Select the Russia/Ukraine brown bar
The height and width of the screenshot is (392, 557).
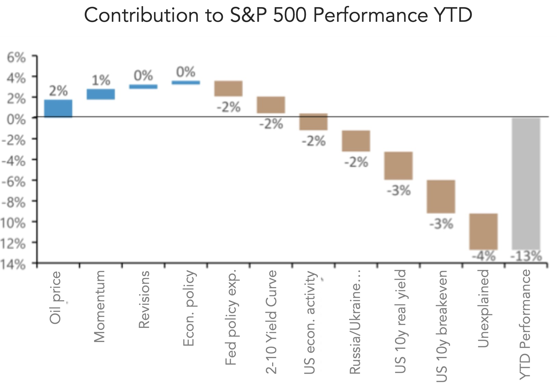(x=356, y=141)
